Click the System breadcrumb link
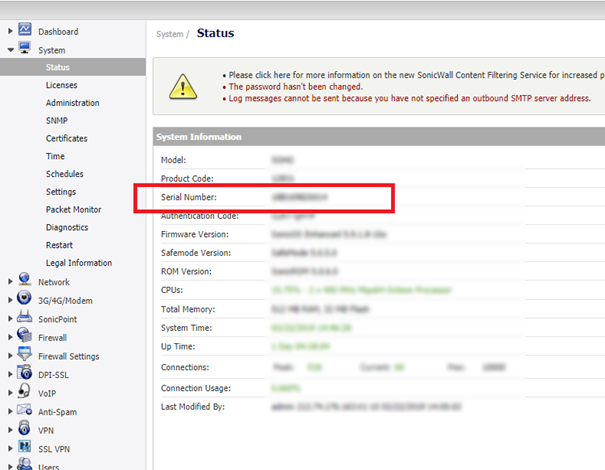 click(168, 34)
